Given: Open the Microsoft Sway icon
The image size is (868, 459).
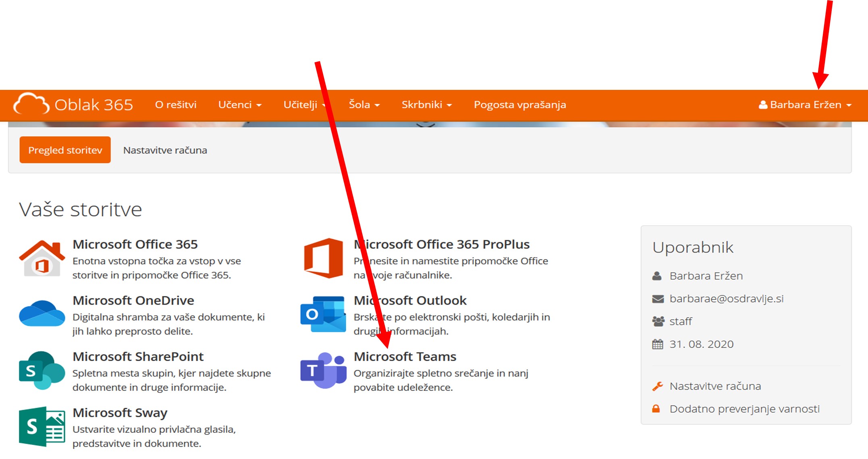Looking at the screenshot, I should pyautogui.click(x=42, y=426).
